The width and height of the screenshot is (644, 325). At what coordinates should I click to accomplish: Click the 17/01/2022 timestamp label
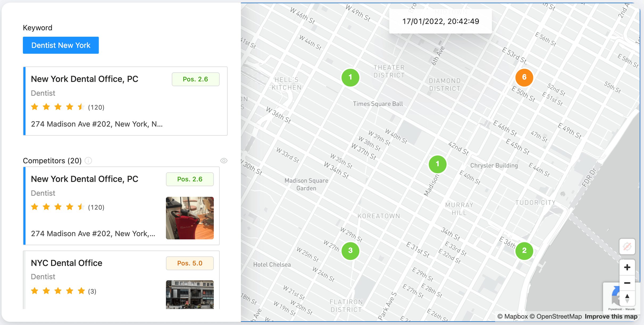pos(441,21)
